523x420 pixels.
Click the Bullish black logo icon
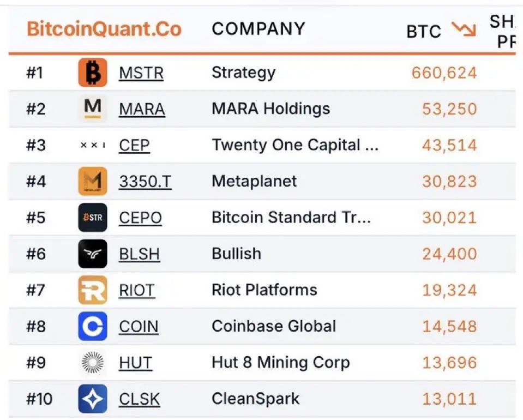[x=93, y=254]
